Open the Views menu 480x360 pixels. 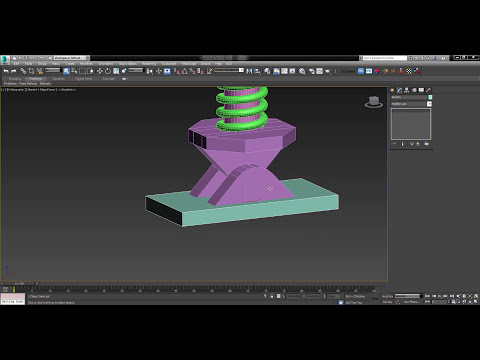point(56,64)
